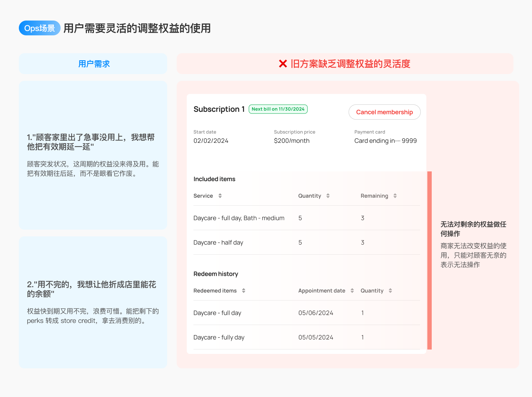Click the 02/02/2024 start date value

pos(211,141)
